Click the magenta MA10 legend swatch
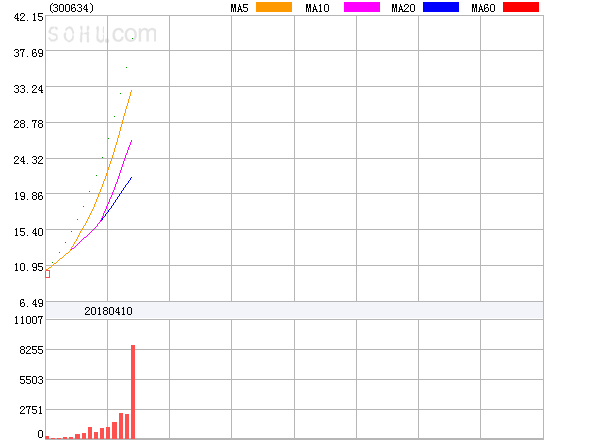This screenshot has width=600, height=440. tap(362, 7)
